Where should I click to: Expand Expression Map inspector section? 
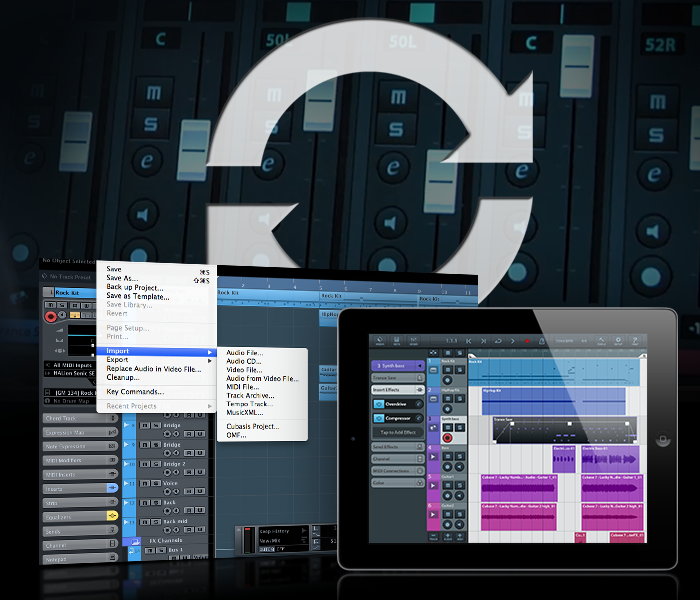[80, 433]
